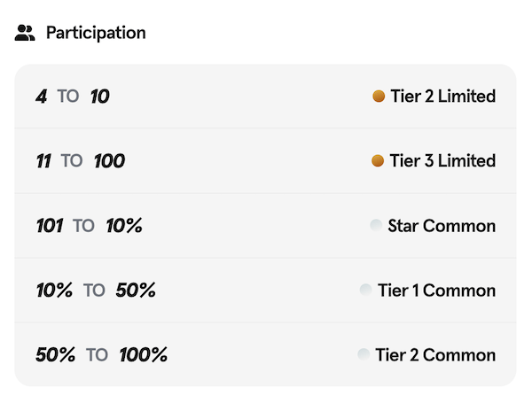This screenshot has width=532, height=403.
Task: Click the Tier 2 Limited orange badge icon
Action: point(379,96)
